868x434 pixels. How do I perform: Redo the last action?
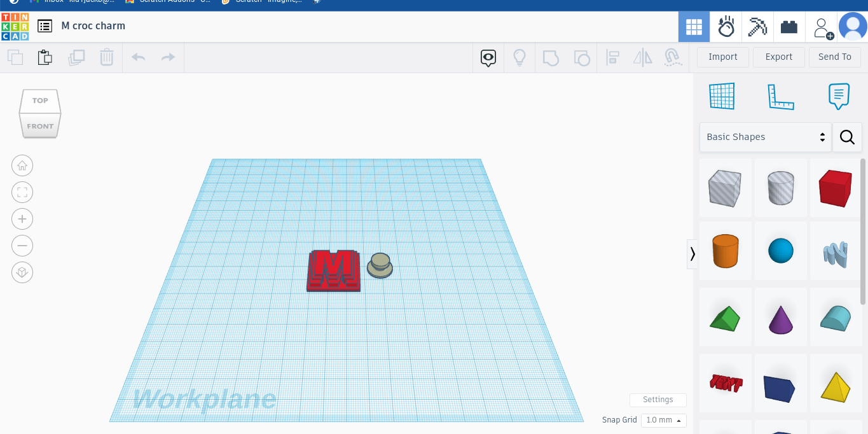pyautogui.click(x=168, y=57)
